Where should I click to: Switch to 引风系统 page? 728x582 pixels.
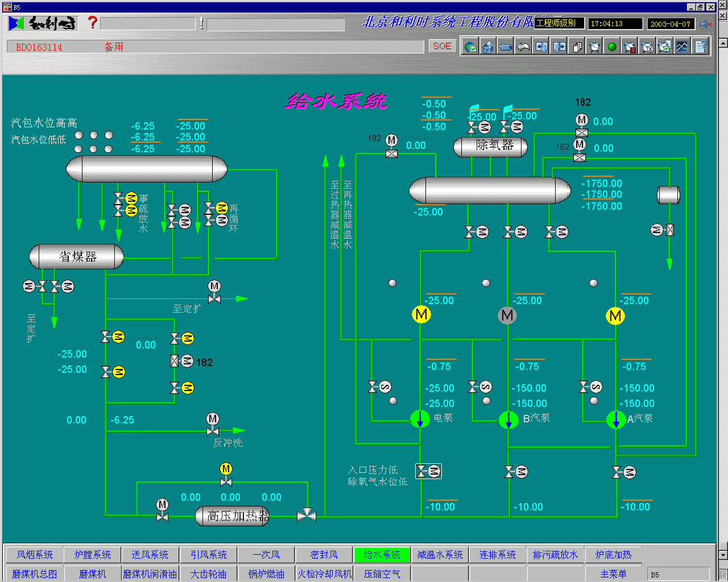[209, 555]
